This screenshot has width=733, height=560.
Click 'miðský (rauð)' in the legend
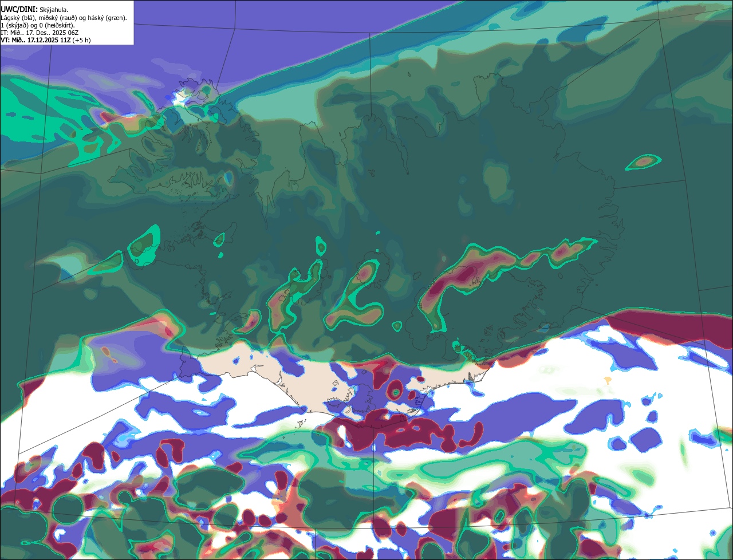pos(57,18)
